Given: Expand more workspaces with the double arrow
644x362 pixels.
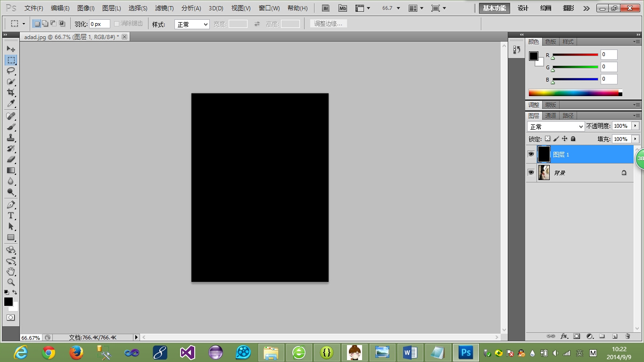Looking at the screenshot, I should click(x=586, y=8).
